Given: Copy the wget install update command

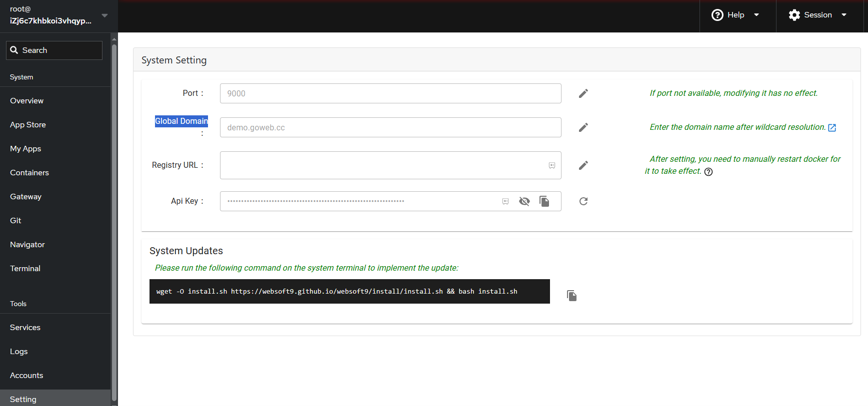Looking at the screenshot, I should [571, 296].
